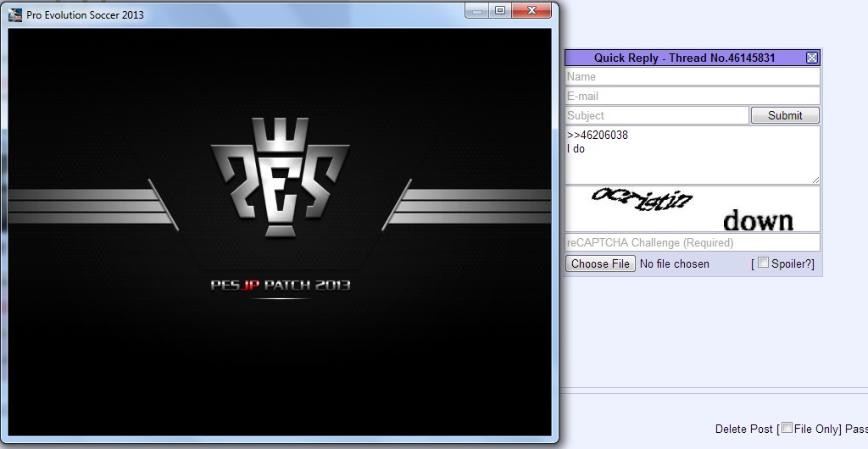868x449 pixels.
Task: Click the Pro Evolution Soccer 2013 title
Action: (86, 15)
